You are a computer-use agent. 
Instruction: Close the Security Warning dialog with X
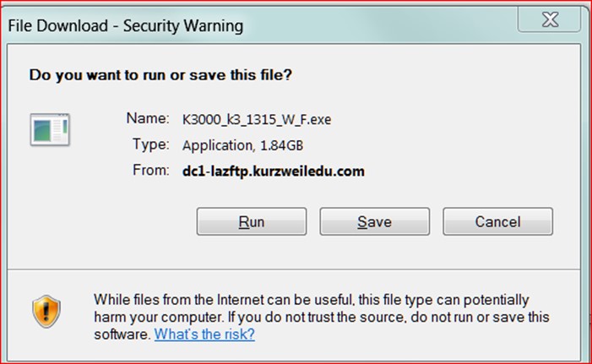click(550, 19)
